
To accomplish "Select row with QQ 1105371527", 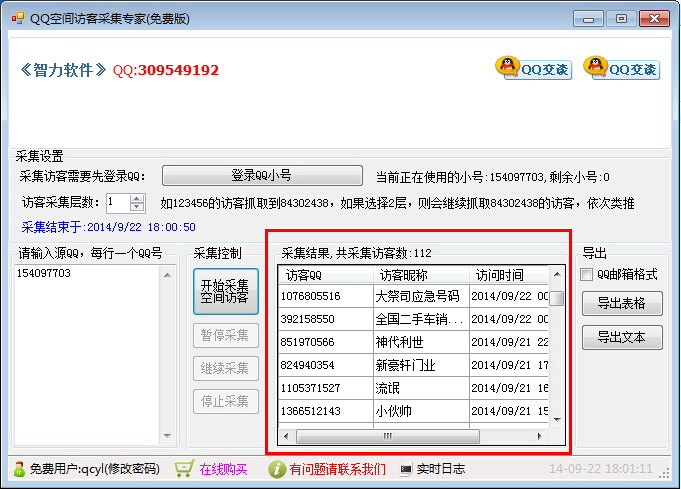I will click(413, 388).
